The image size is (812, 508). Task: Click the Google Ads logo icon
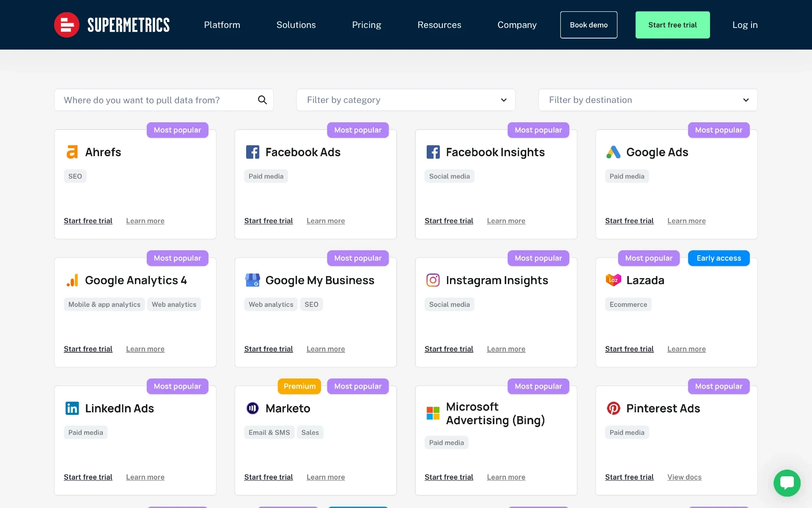click(613, 152)
